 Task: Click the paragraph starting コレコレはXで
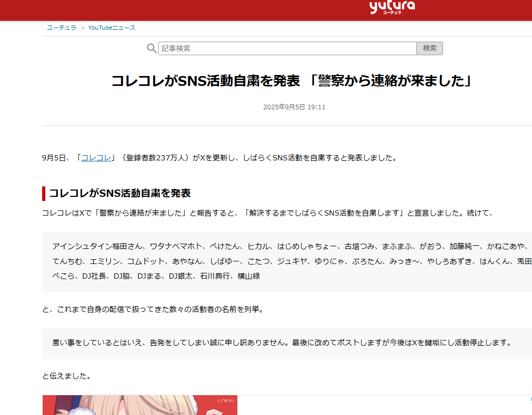point(268,213)
